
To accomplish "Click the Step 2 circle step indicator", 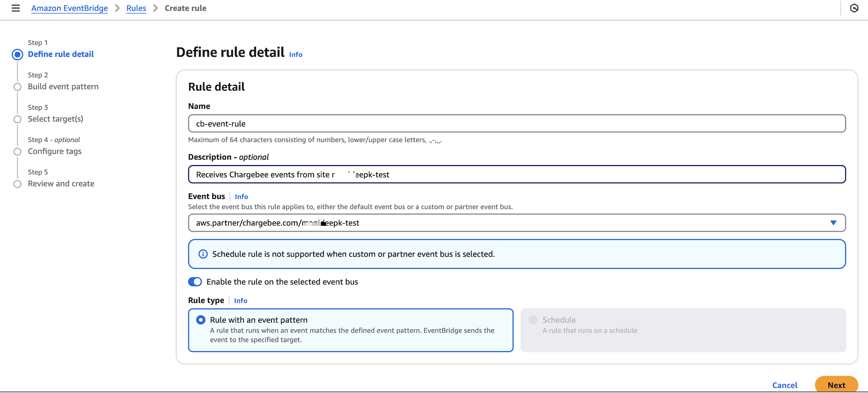I will [x=17, y=87].
